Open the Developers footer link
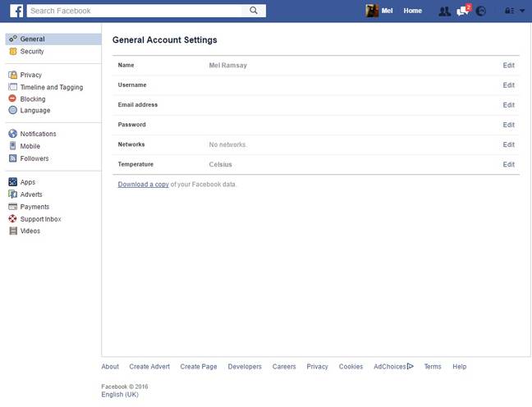The width and height of the screenshot is (532, 407). (x=245, y=366)
